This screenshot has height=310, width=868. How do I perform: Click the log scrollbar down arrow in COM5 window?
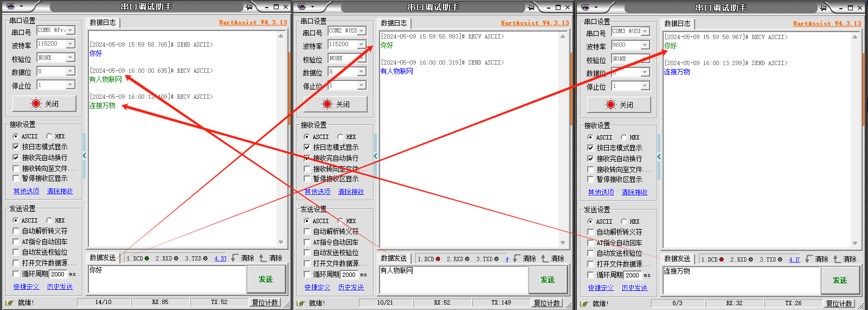281,242
